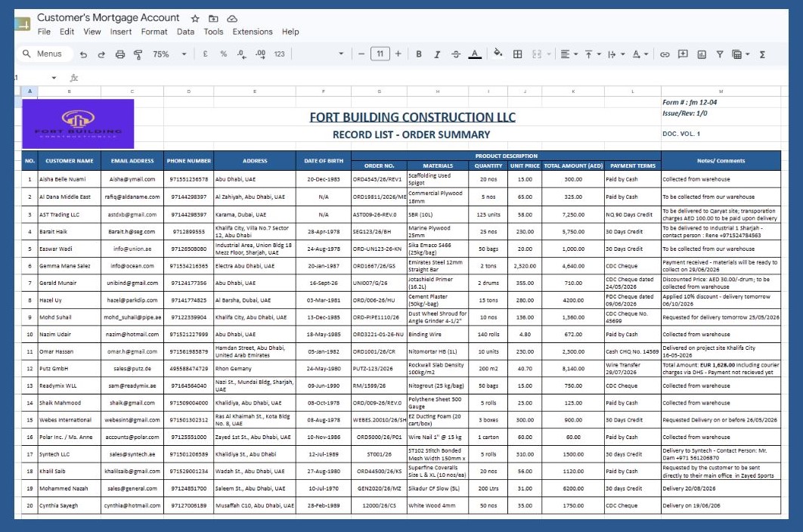This screenshot has width=803, height=532.
Task: Increase decimal places
Action: pos(260,54)
